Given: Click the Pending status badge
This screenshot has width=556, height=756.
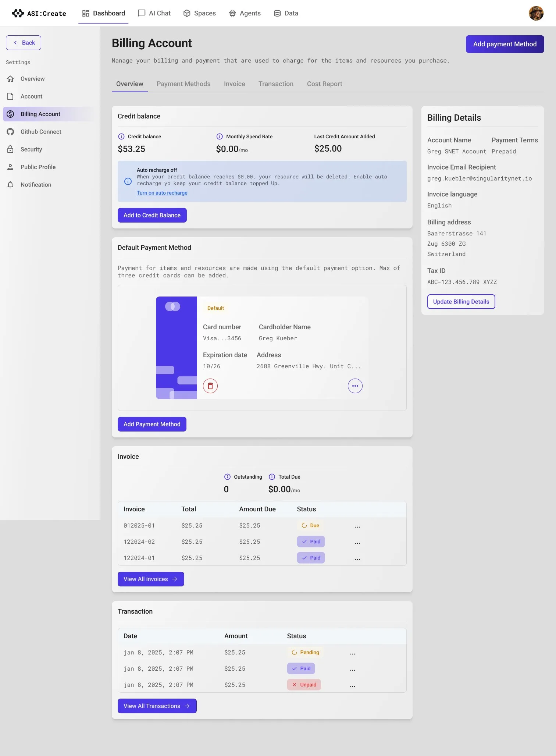Looking at the screenshot, I should [305, 652].
